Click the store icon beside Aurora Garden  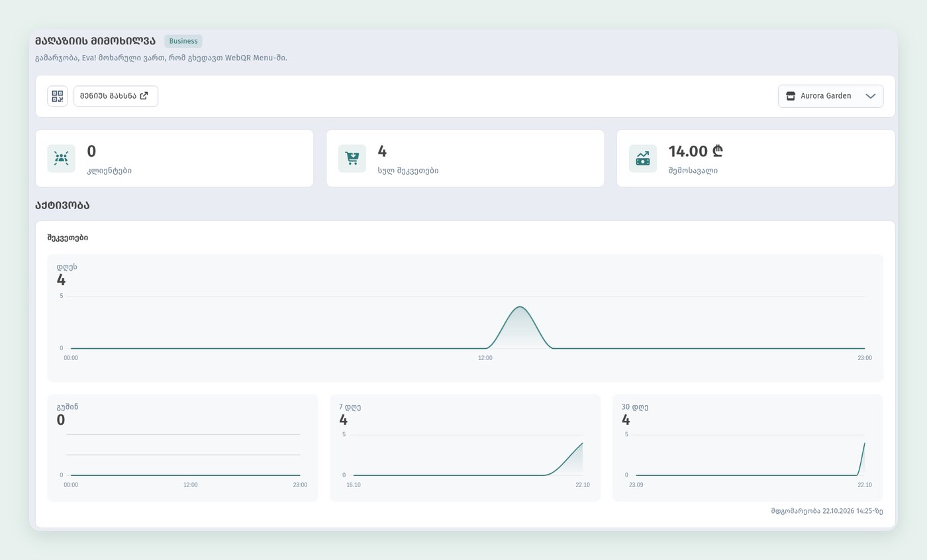[x=791, y=96]
